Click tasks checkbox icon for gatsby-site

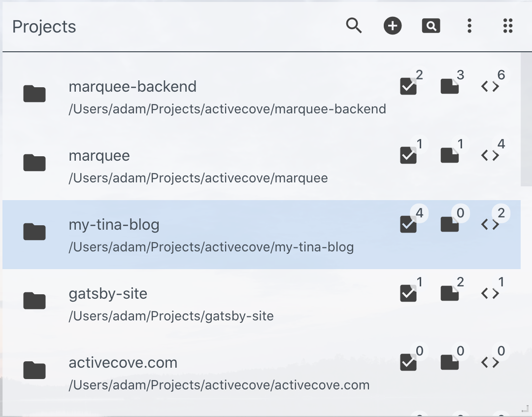pos(408,293)
